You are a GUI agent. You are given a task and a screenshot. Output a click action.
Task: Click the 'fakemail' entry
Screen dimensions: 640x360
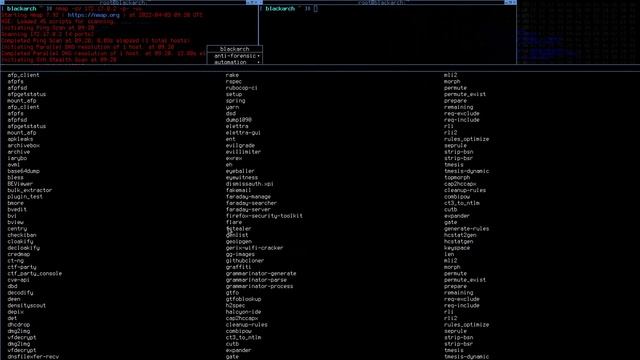coord(238,190)
